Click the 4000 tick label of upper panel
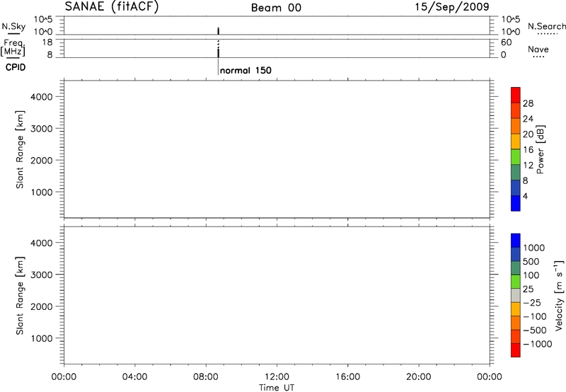The height and width of the screenshot is (392, 566). tap(42, 97)
